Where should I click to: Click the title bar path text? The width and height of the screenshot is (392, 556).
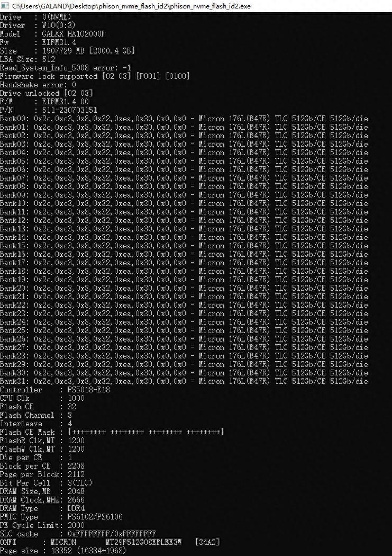[x=131, y=6]
